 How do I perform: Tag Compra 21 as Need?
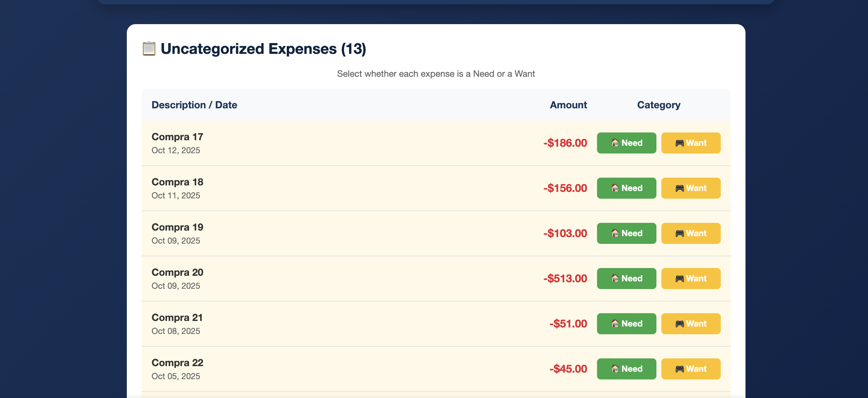click(x=626, y=323)
